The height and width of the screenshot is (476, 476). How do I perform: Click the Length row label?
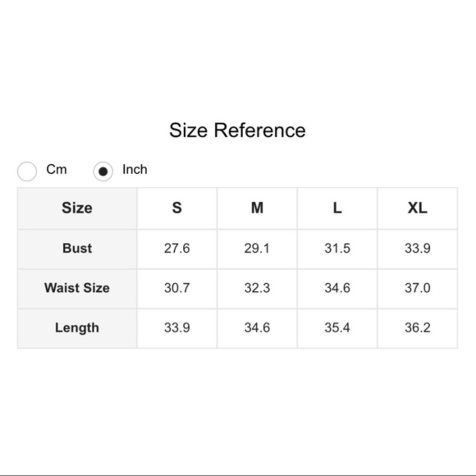[x=77, y=328]
